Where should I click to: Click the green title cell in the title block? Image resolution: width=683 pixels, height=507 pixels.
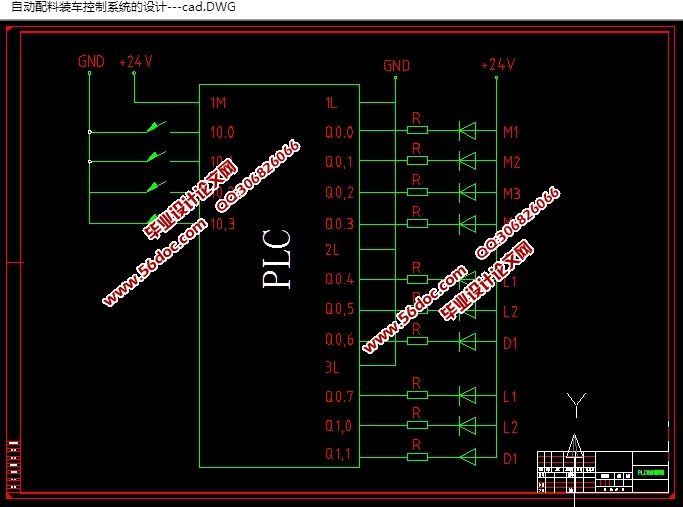pyautogui.click(x=650, y=473)
